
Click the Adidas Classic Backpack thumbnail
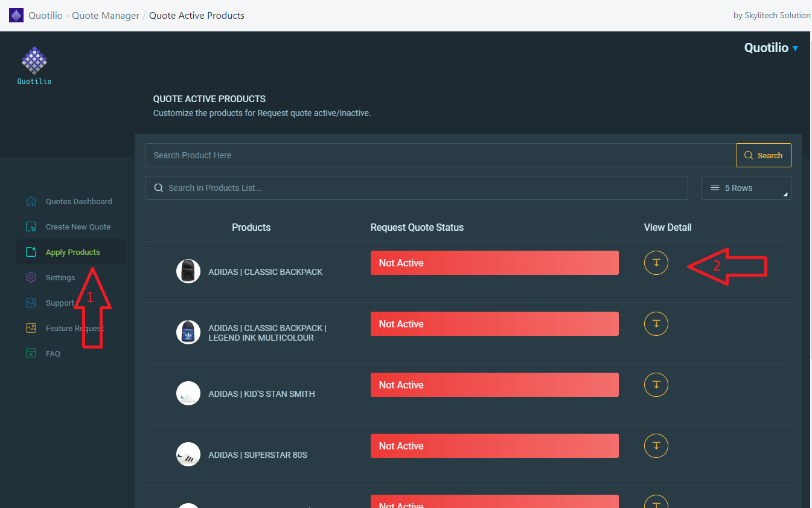[188, 271]
